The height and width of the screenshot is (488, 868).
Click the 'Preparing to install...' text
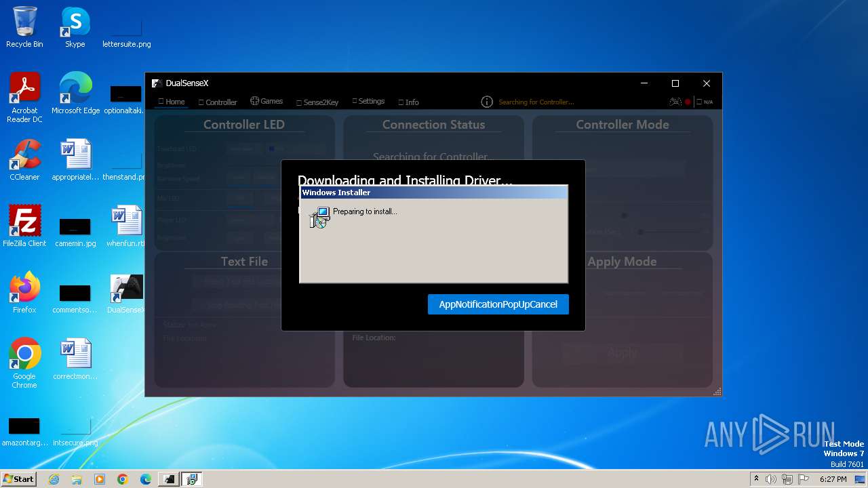pyautogui.click(x=365, y=211)
